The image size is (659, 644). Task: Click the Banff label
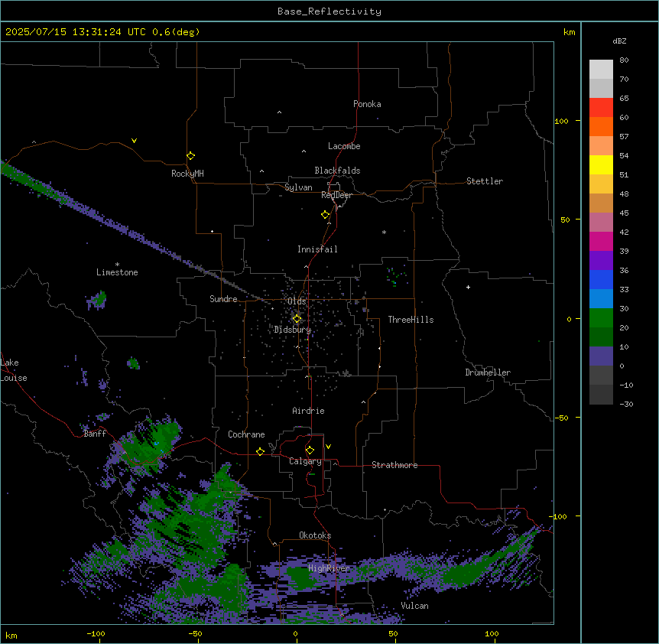95,434
